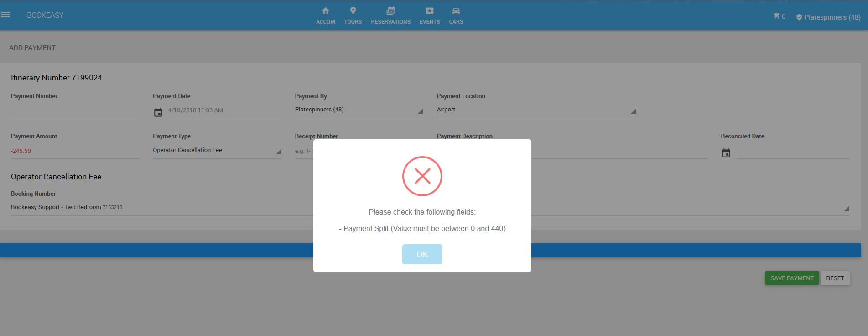Expand the Payment Type dropdown

[217, 151]
